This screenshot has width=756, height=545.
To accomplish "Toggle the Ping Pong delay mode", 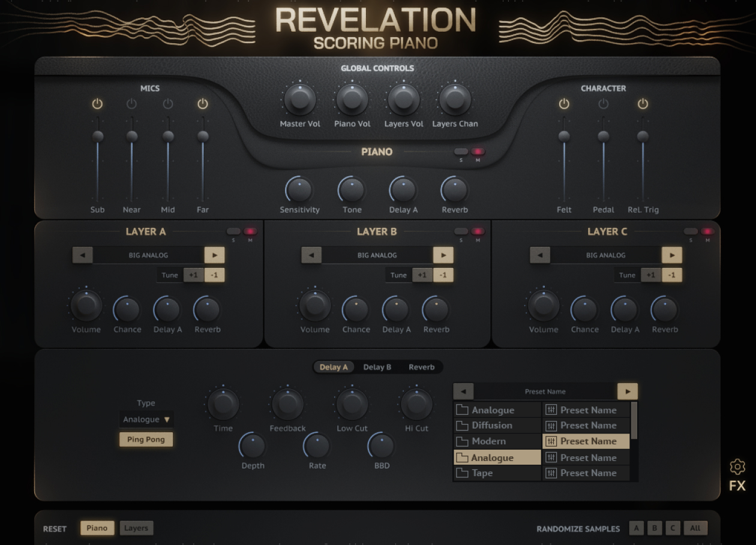I will click(146, 439).
